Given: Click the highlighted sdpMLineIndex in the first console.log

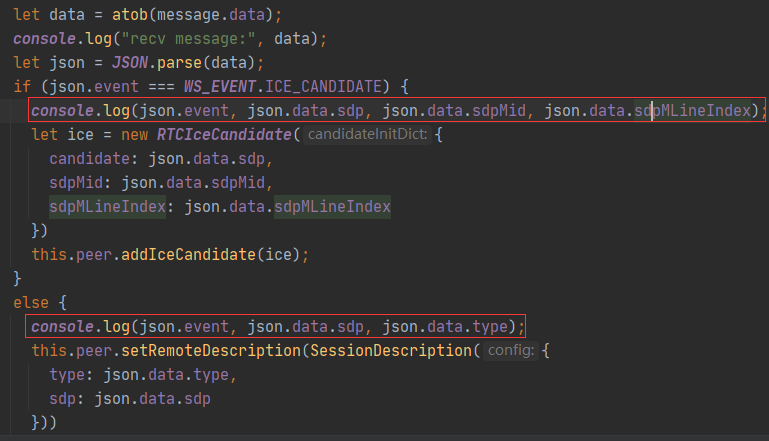Looking at the screenshot, I should [x=692, y=111].
